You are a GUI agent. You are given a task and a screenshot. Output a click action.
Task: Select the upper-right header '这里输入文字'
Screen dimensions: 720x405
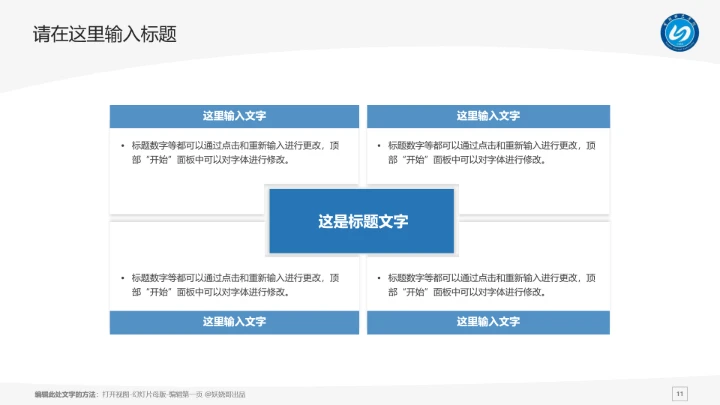(x=488, y=116)
